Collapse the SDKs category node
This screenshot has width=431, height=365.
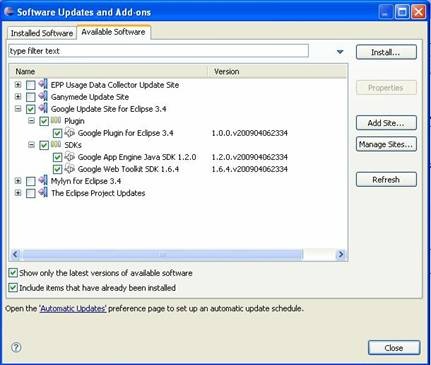(31, 145)
